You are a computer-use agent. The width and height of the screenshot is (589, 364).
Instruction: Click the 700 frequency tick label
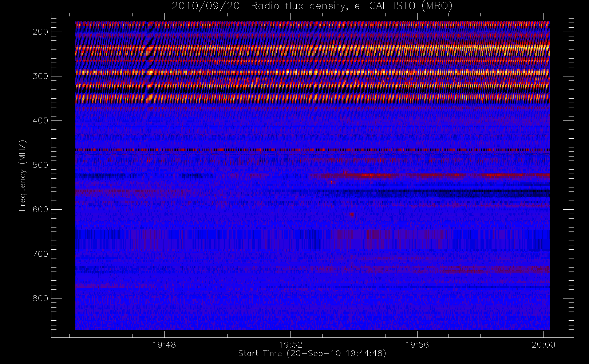pyautogui.click(x=40, y=254)
